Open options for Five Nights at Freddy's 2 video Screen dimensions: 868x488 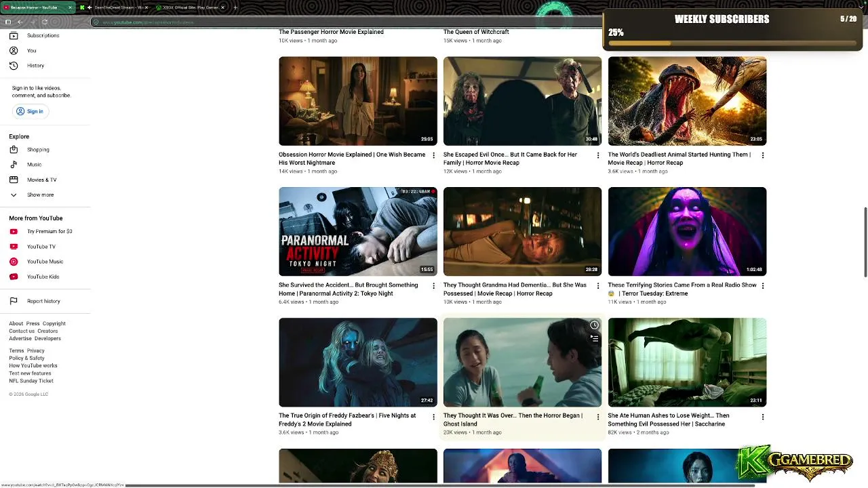pyautogui.click(x=434, y=417)
